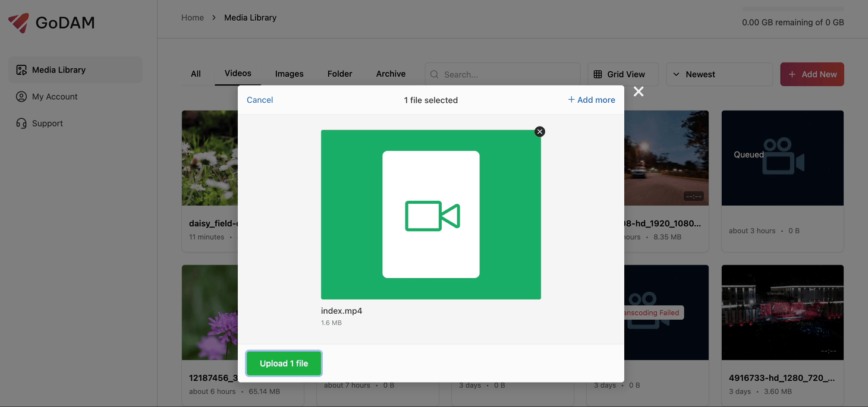Switch to the Images tab

pyautogui.click(x=289, y=74)
